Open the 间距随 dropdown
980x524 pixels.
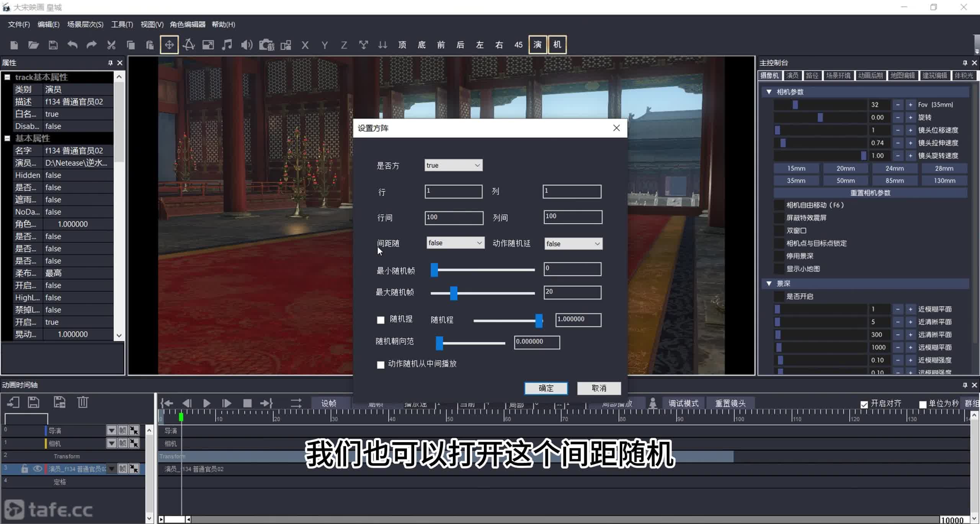[455, 243]
